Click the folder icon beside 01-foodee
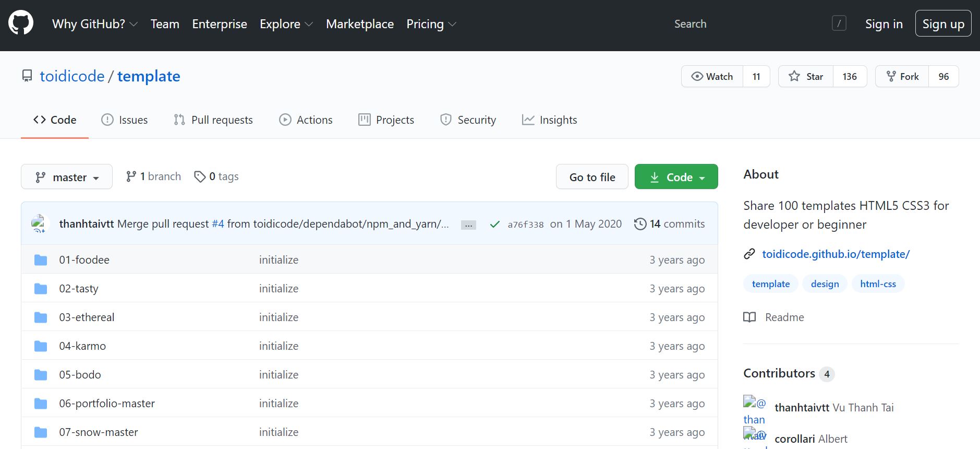The height and width of the screenshot is (449, 980). coord(41,260)
